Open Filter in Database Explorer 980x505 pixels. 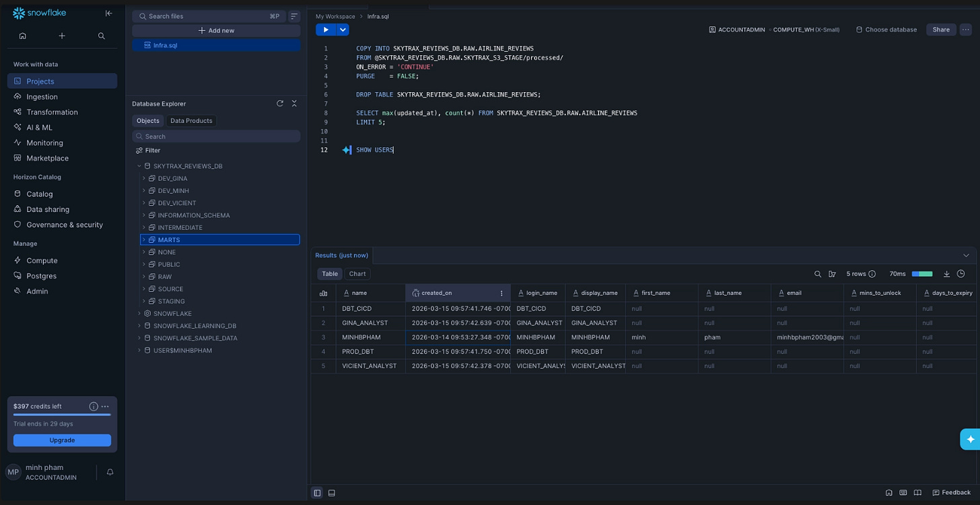point(148,151)
